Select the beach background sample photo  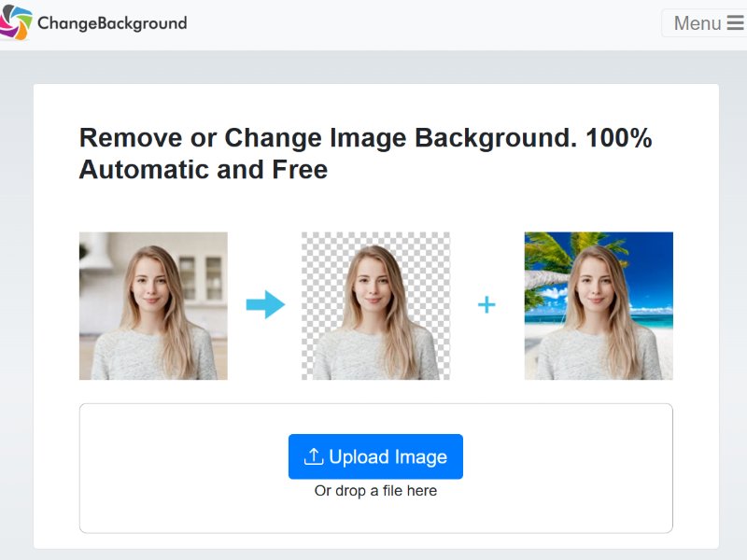[x=599, y=305]
